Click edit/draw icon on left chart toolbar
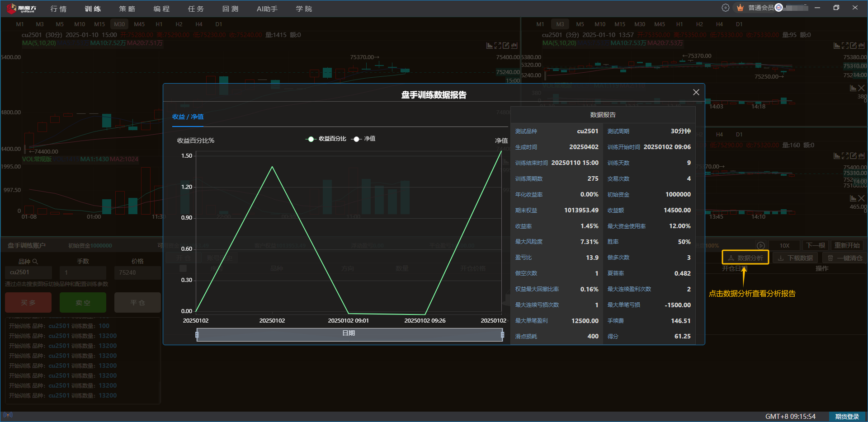The width and height of the screenshot is (868, 422). click(506, 46)
